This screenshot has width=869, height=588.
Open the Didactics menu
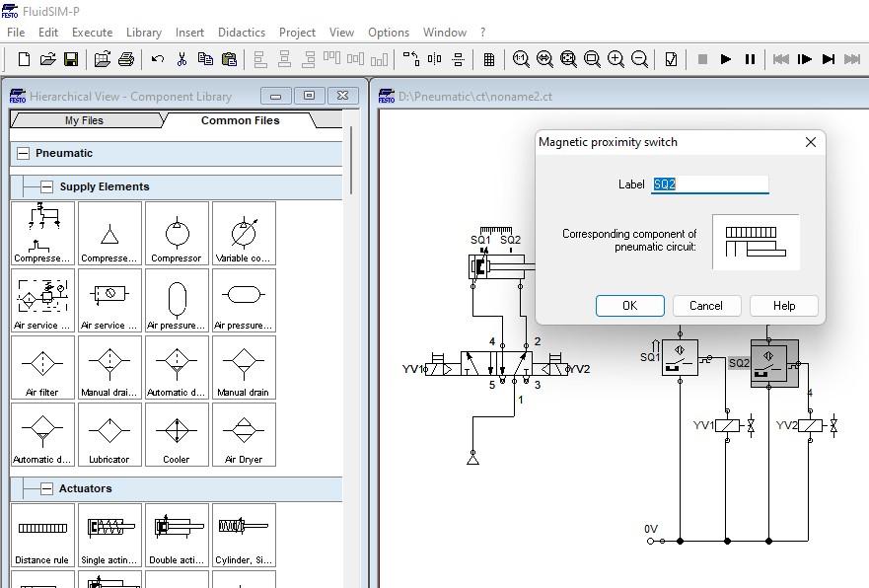click(241, 32)
